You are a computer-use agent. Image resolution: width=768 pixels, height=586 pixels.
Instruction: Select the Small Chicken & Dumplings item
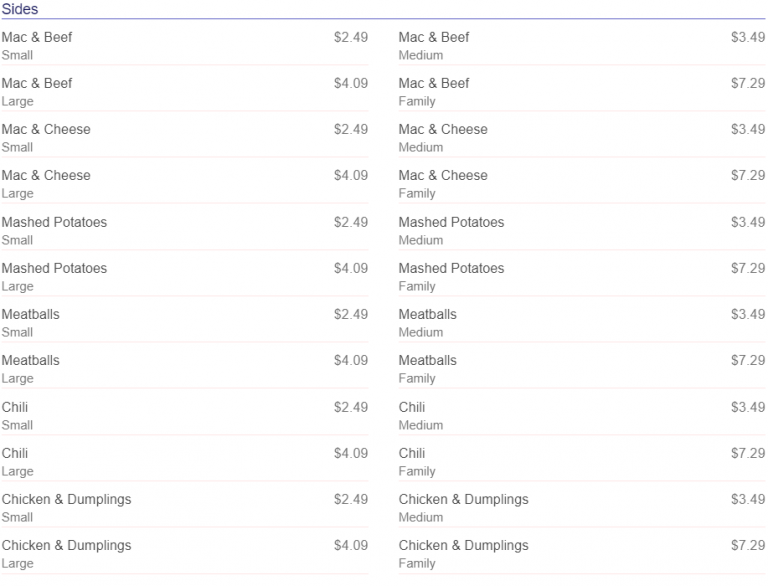click(66, 499)
